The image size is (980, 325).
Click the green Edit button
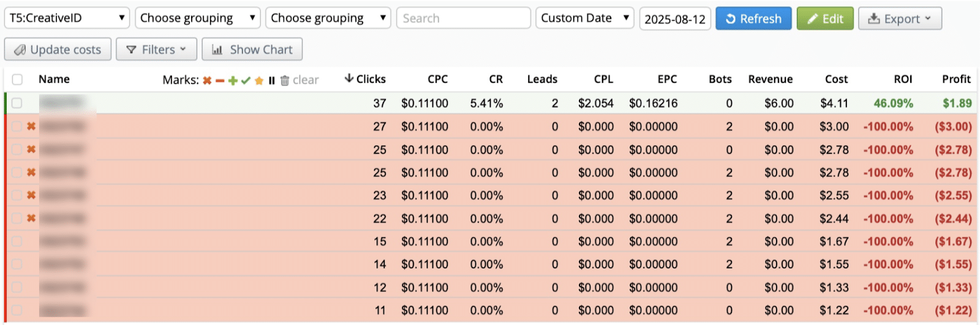point(824,18)
